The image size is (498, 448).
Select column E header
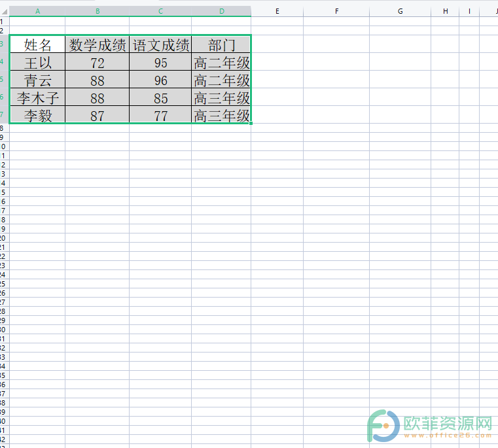(277, 11)
